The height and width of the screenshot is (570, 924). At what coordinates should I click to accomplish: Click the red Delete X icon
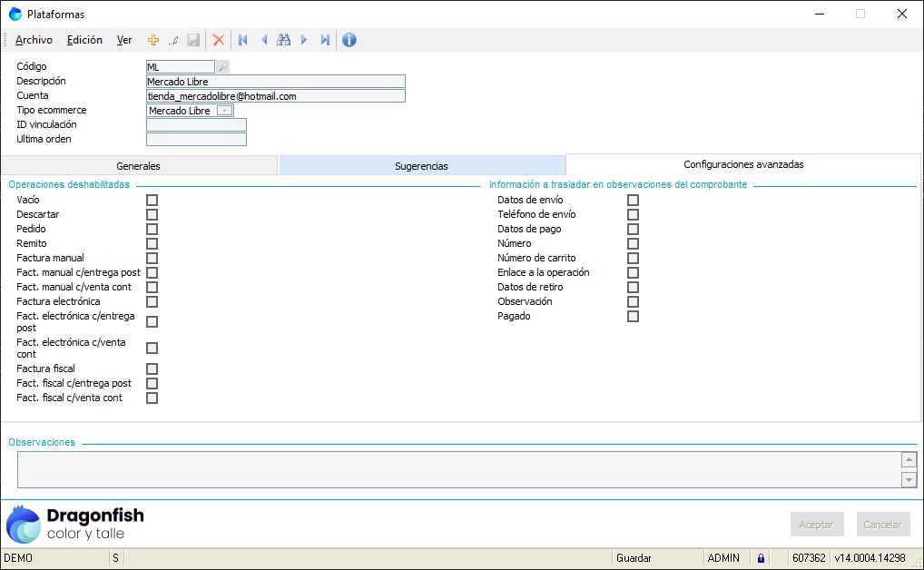click(219, 40)
